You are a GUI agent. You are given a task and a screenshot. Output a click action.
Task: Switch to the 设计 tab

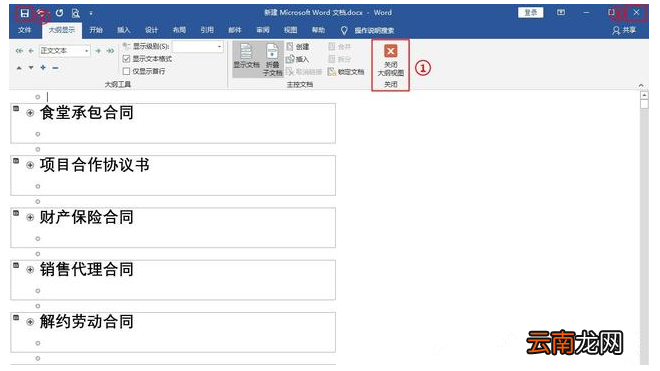click(152, 30)
